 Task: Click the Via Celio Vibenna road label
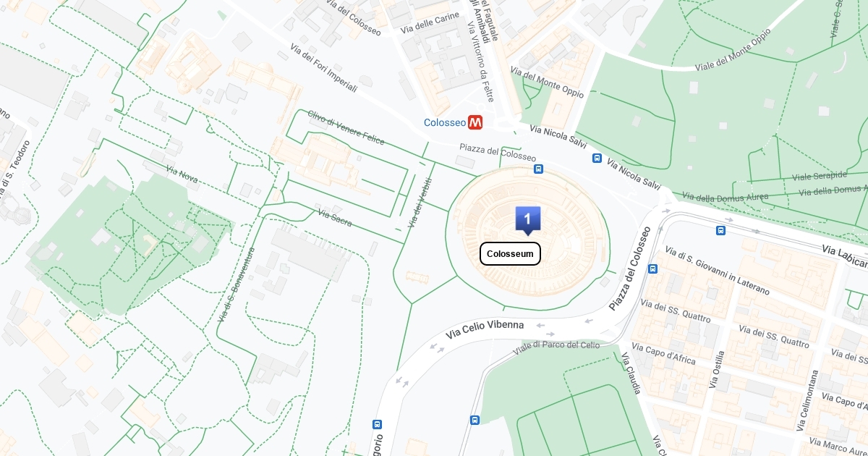[485, 329]
